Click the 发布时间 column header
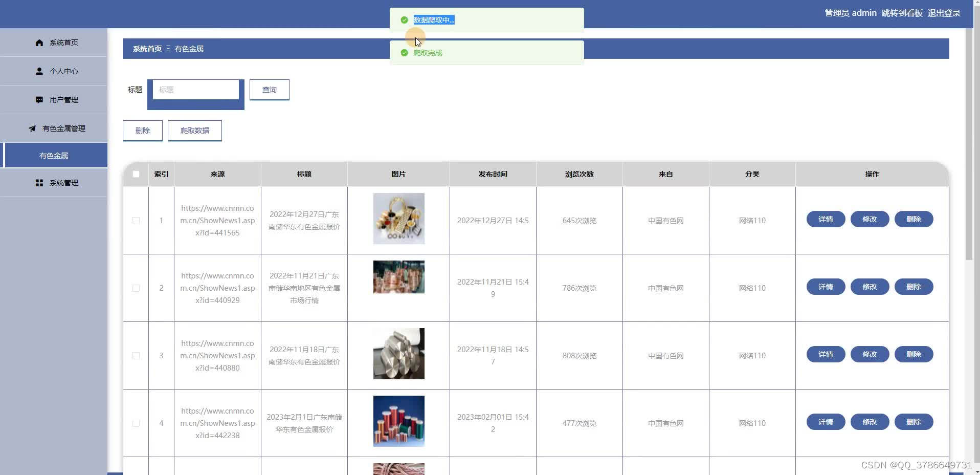 point(493,174)
